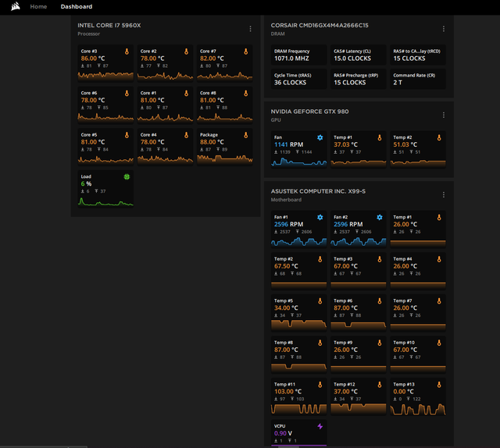Open NVIDIA GeForce GTX 980 options menu
The width and height of the screenshot is (500, 448).
point(444,115)
